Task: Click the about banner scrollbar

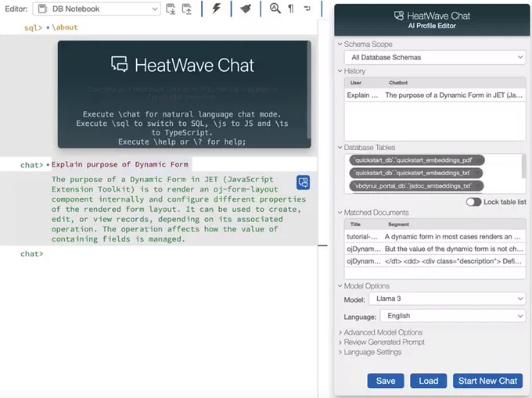Action: (x=309, y=89)
